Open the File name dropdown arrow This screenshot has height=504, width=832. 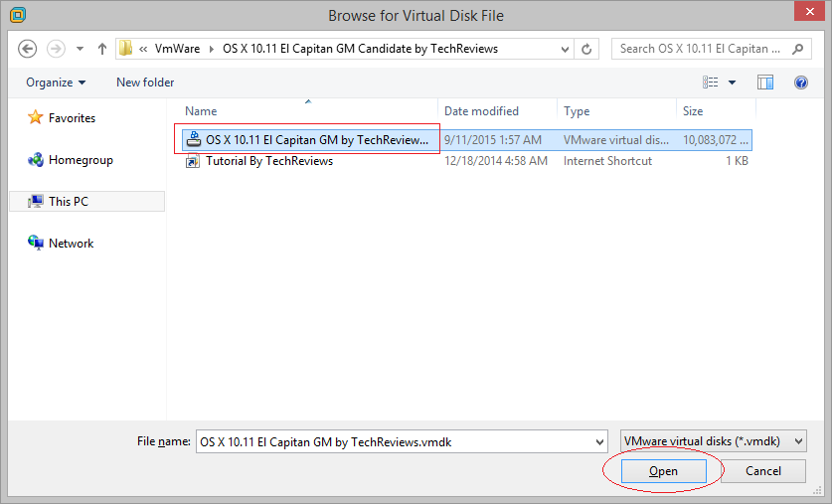599,441
